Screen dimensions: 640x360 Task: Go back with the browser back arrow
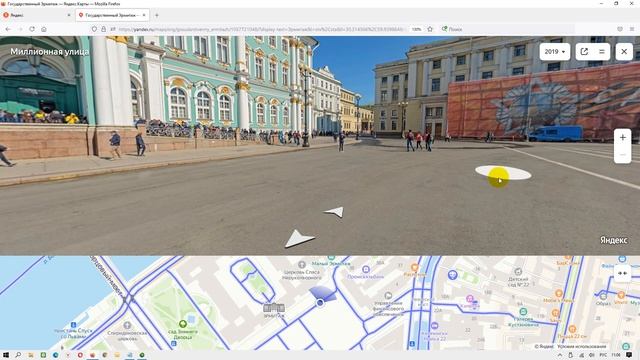tap(8, 29)
